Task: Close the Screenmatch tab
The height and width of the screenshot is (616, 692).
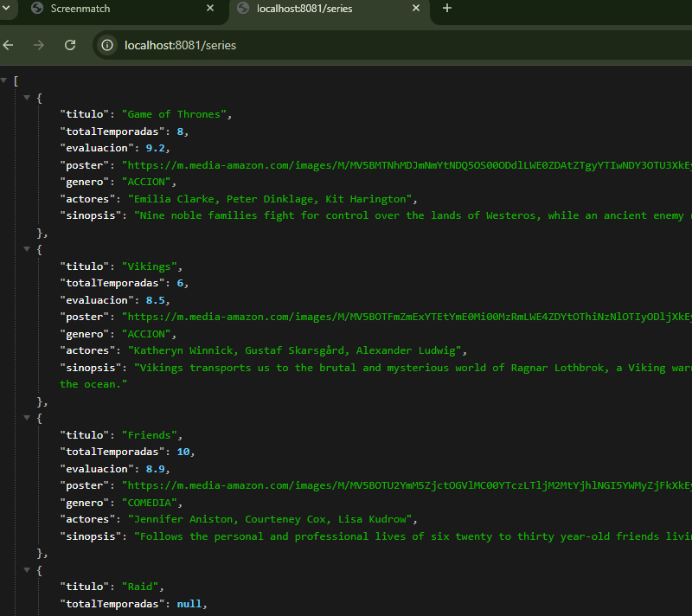Action: [210, 8]
